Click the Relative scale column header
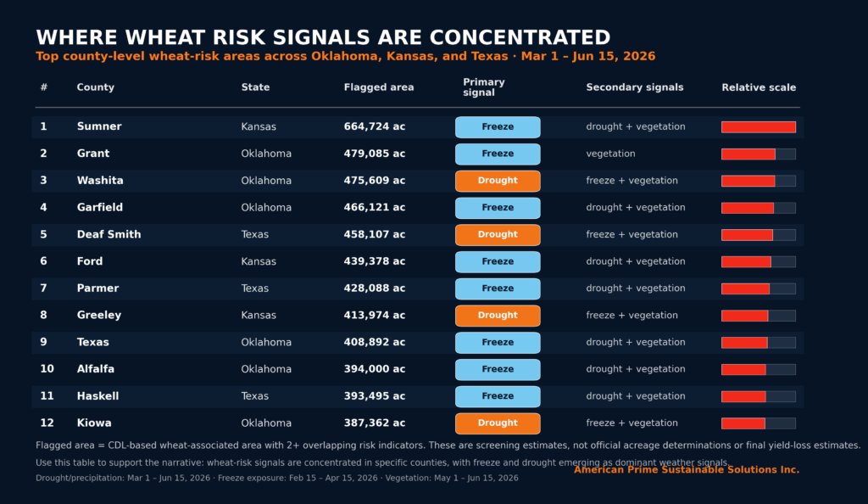This screenshot has width=868, height=504. [x=759, y=87]
